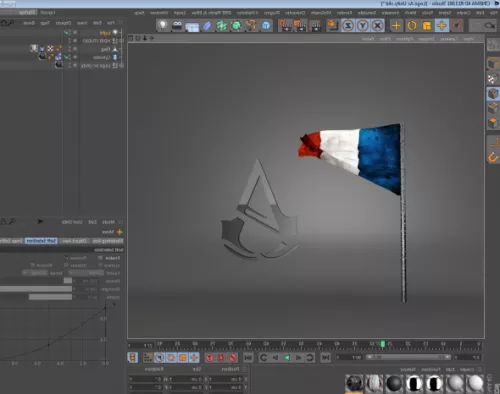Screen dimensions: 500x394
Task: Toggle green checkmark on Light object
Action: (66, 33)
